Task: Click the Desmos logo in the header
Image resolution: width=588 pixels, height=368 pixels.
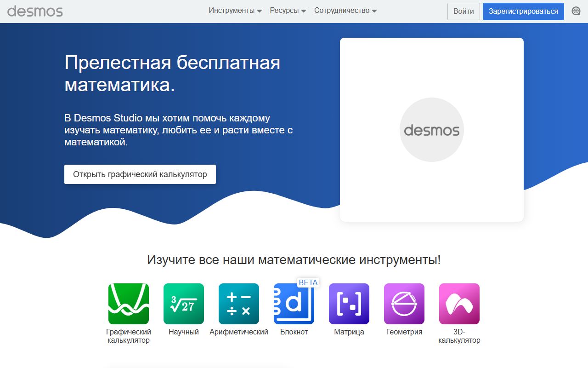Action: point(35,11)
